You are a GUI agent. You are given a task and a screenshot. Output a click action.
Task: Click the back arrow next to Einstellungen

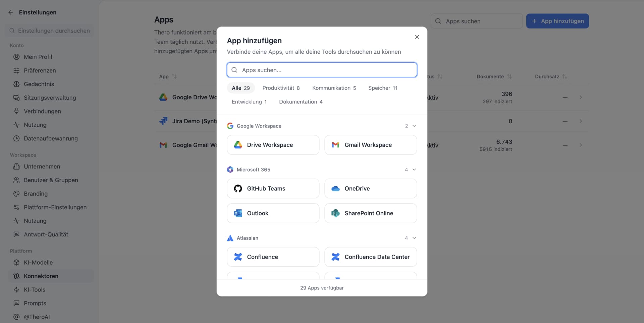pos(11,12)
